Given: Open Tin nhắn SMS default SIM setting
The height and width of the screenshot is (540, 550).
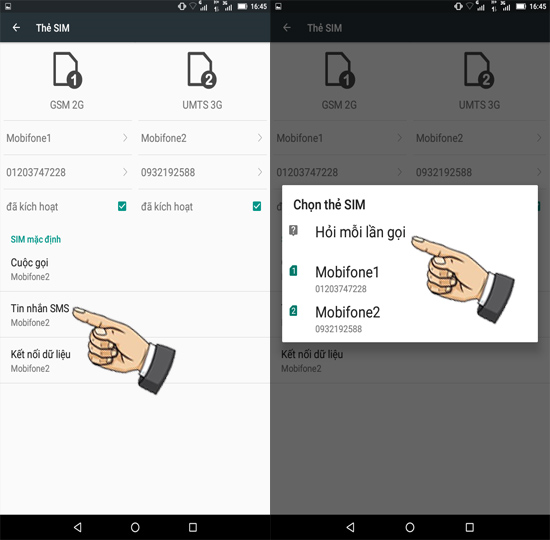Looking at the screenshot, I should [135, 315].
